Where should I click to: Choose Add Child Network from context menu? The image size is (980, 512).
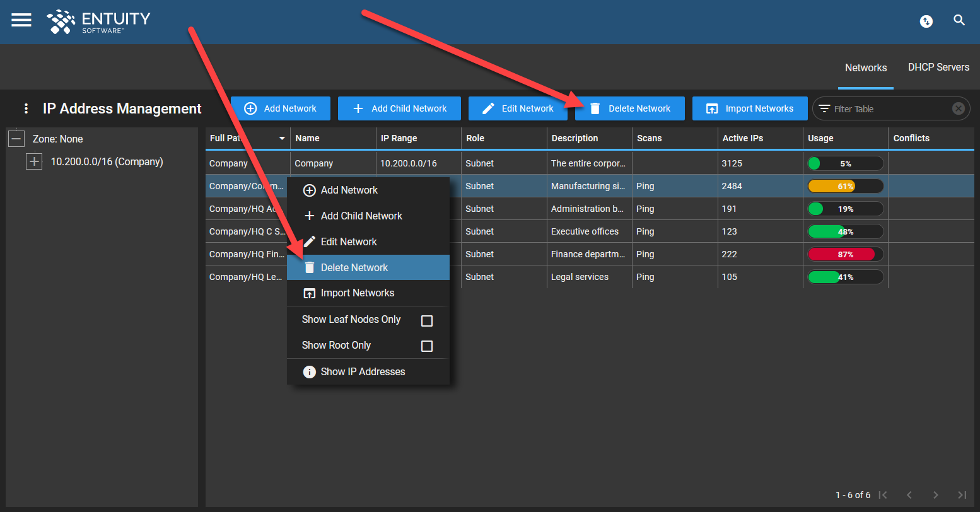[x=368, y=216]
